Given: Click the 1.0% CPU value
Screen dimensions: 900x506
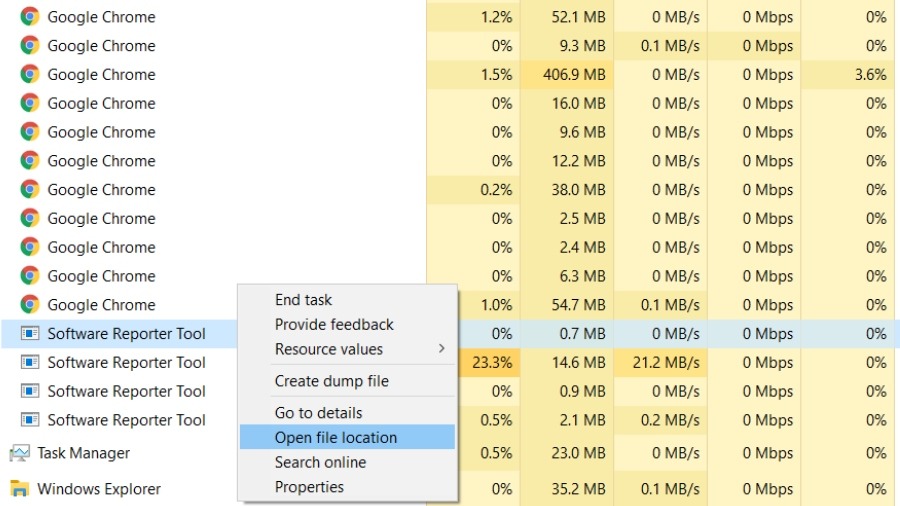Looking at the screenshot, I should point(496,305).
